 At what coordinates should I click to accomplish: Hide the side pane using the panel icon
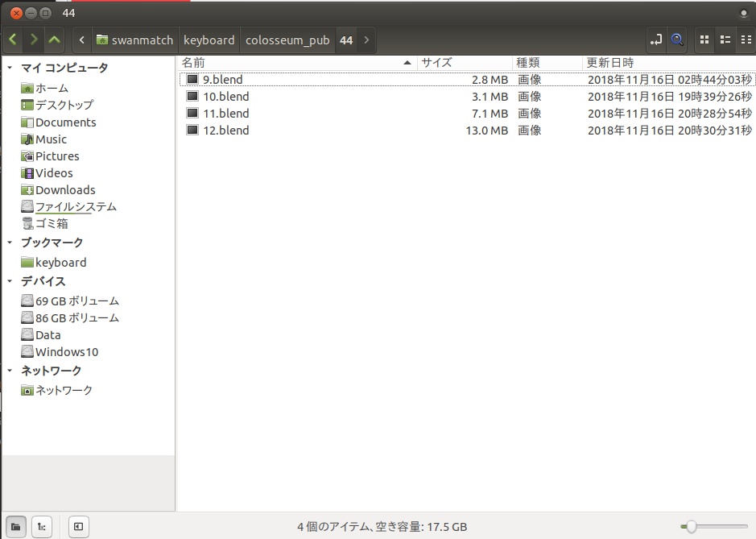78,526
